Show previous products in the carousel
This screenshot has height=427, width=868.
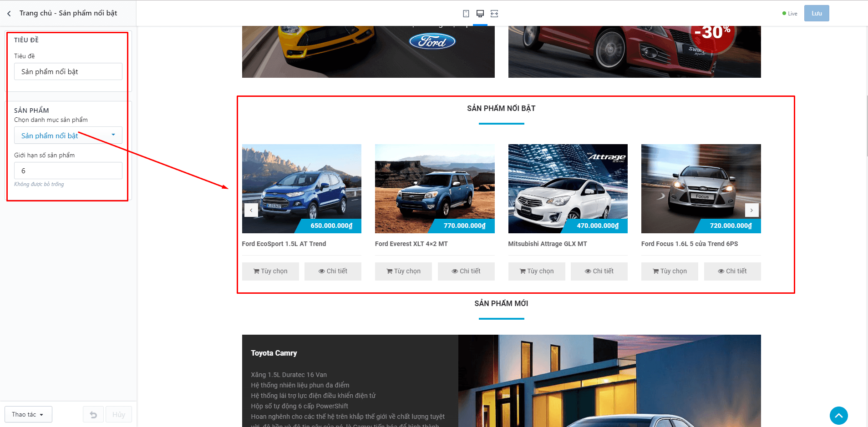pos(251,210)
